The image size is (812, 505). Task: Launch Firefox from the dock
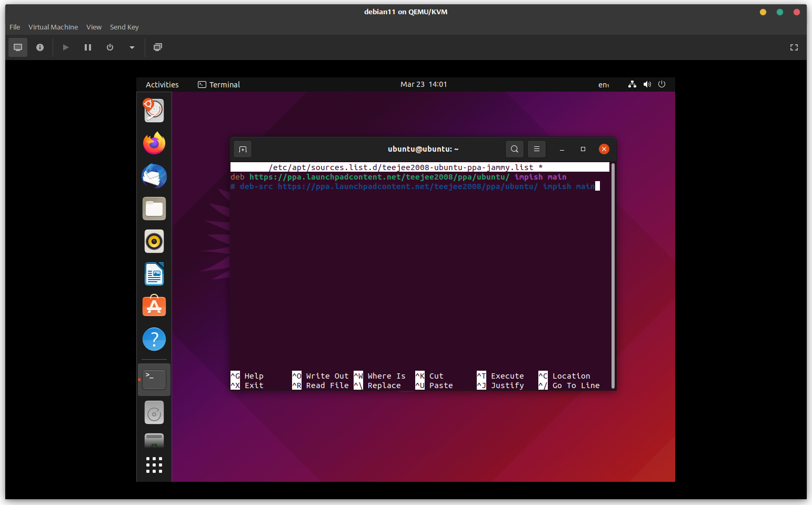[154, 143]
